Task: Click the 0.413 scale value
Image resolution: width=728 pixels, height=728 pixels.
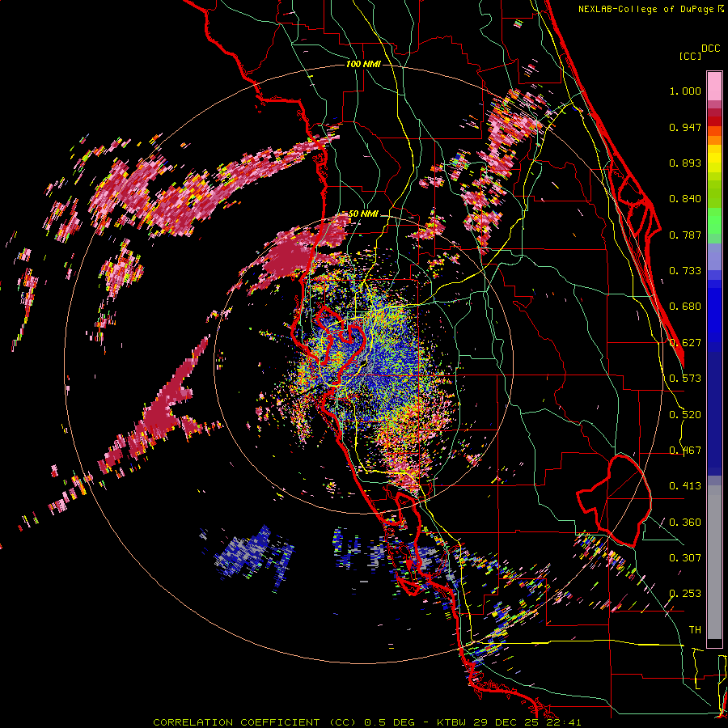Action: [685, 486]
